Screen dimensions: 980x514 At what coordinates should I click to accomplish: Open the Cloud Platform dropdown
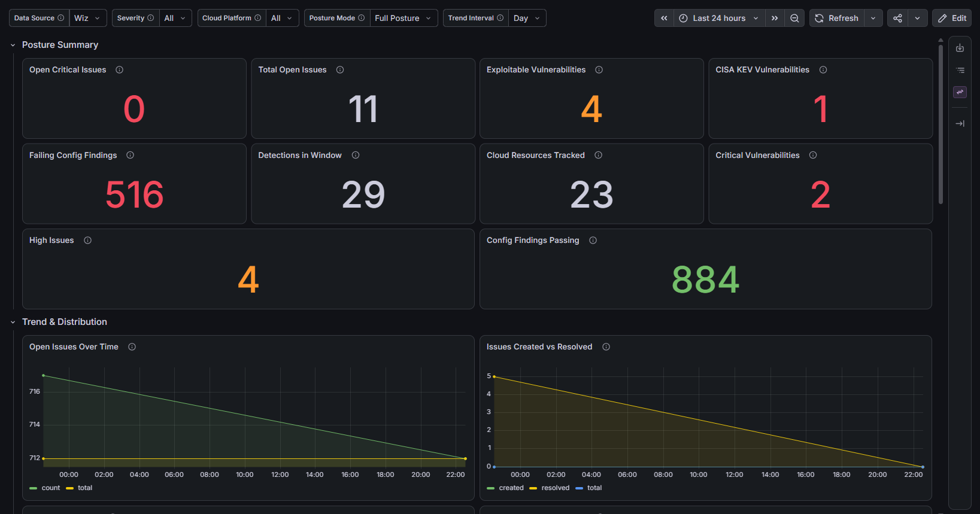282,18
